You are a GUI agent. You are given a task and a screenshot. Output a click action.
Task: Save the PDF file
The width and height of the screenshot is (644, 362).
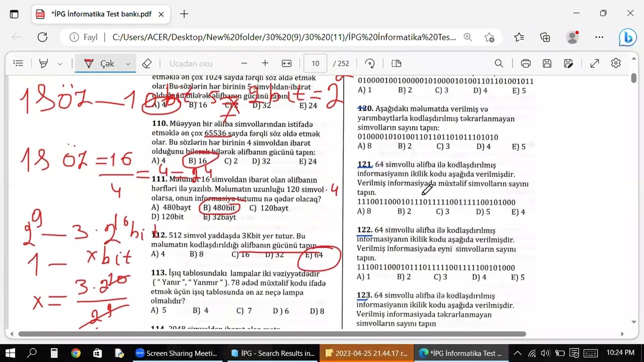[547, 63]
